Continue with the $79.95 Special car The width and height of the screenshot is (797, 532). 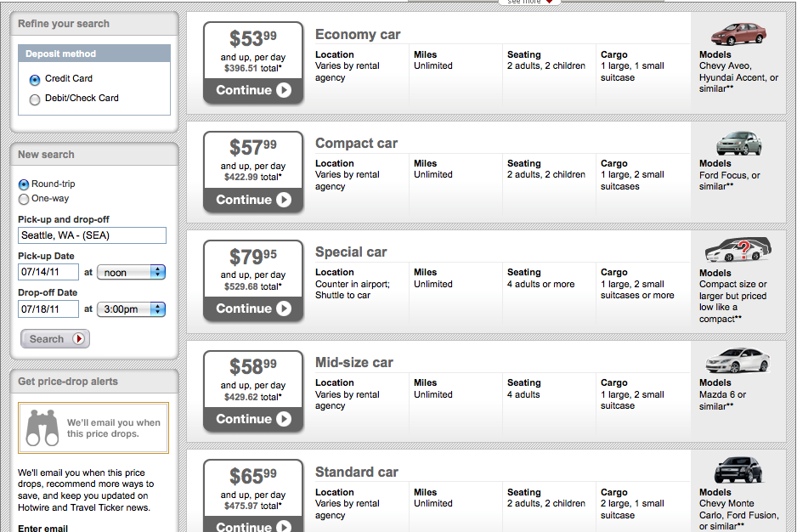point(253,308)
